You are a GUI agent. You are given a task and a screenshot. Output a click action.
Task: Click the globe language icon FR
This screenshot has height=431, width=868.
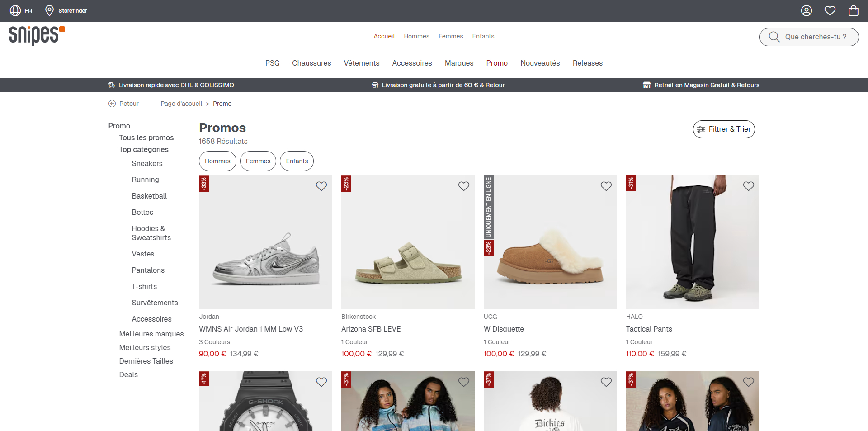[15, 10]
